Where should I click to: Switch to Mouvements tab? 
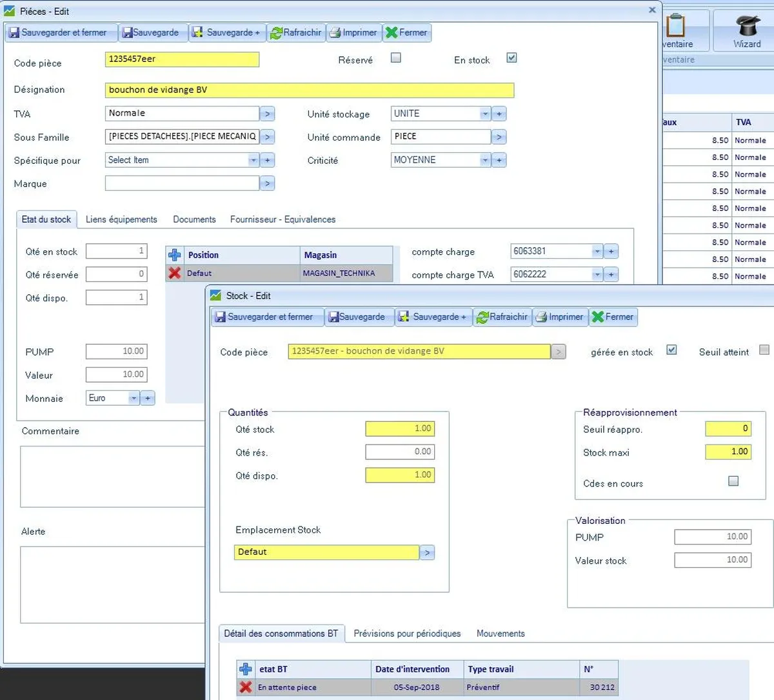501,634
